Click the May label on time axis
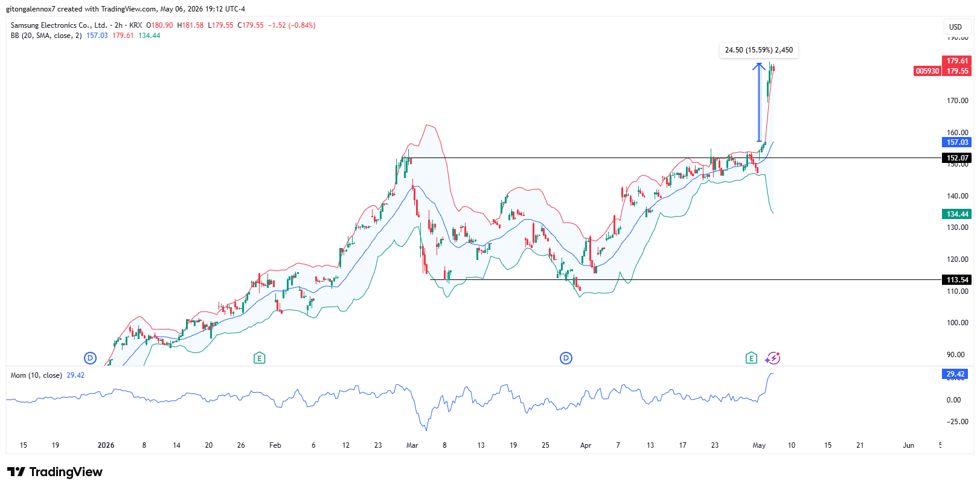Viewport: 980px width, 490px height. coord(759,445)
